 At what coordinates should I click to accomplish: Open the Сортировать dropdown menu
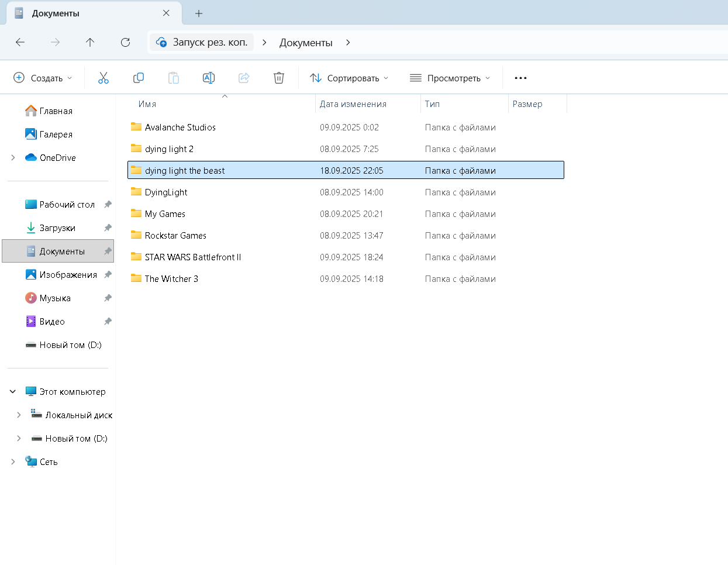coord(349,78)
